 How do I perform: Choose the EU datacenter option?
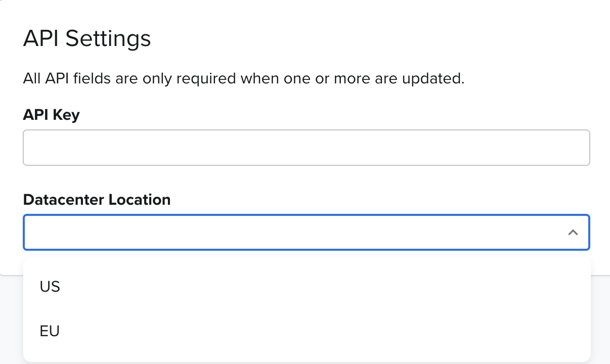pos(50,331)
